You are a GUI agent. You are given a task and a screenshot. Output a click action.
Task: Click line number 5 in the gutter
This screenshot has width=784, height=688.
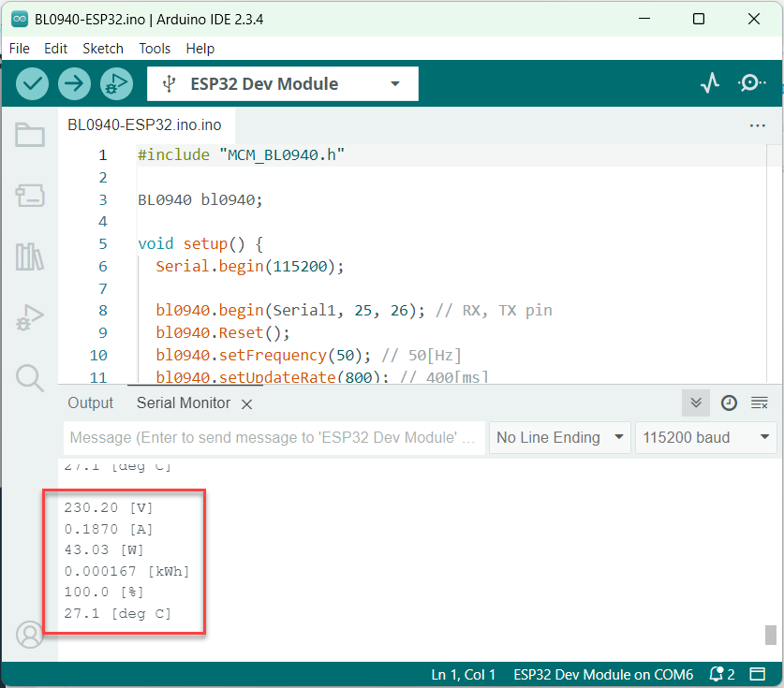[102, 243]
